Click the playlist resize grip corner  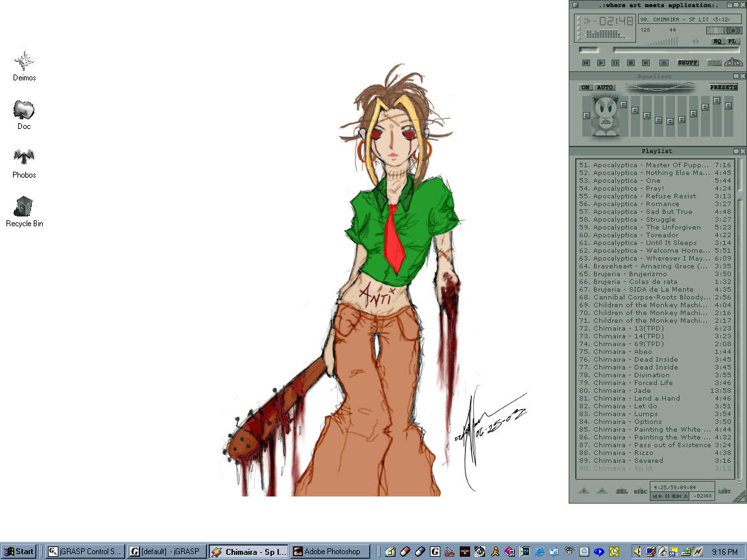point(739,497)
